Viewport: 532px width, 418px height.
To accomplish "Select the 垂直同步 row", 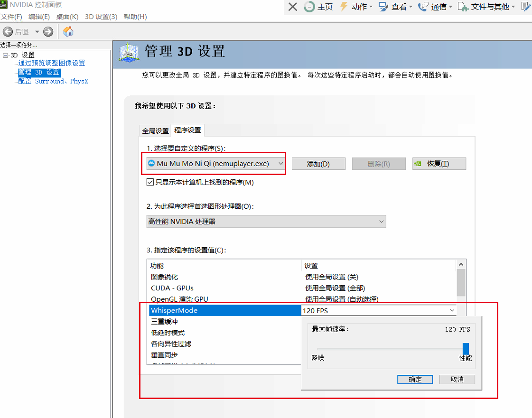I will click(225, 355).
